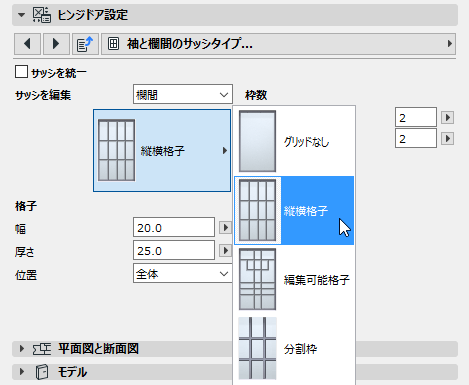The width and height of the screenshot is (469, 385).
Task: Open arrow beside the 厚さ field
Action: pos(226,250)
